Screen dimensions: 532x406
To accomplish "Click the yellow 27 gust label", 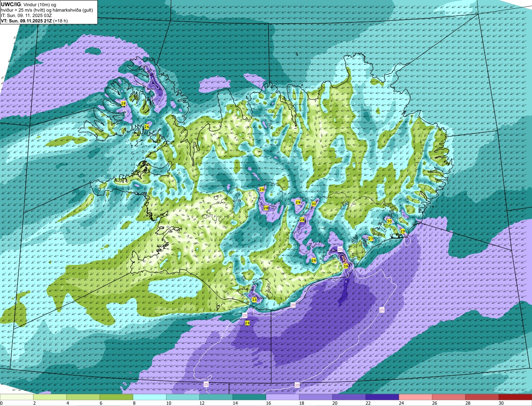I will coord(371,239).
